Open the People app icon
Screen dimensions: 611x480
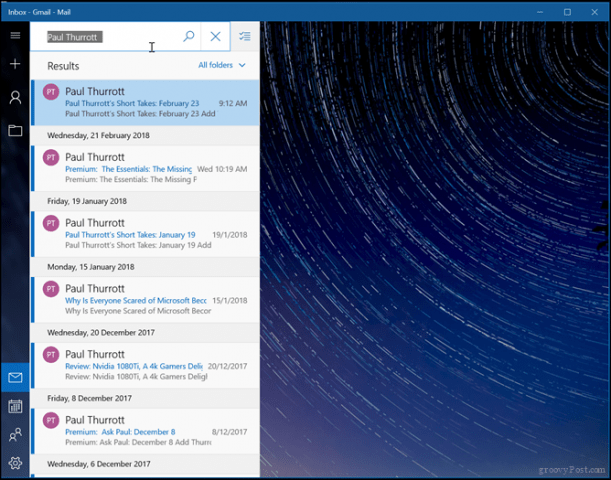(x=15, y=434)
